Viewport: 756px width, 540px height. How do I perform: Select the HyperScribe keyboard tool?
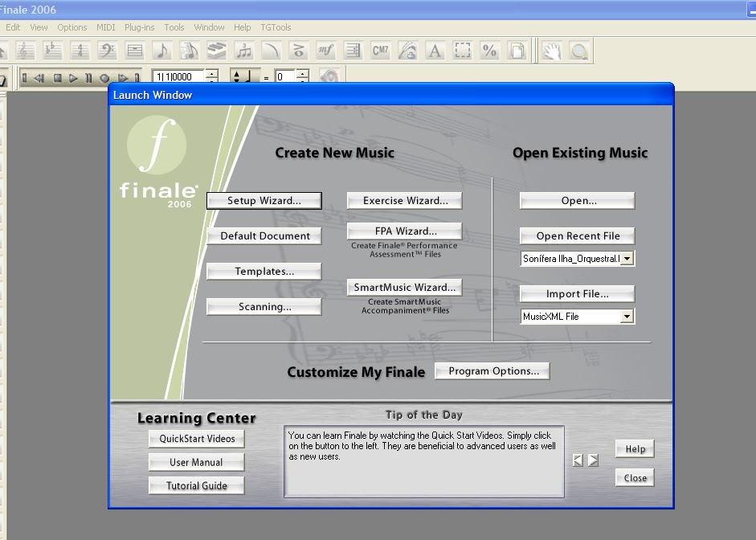216,51
